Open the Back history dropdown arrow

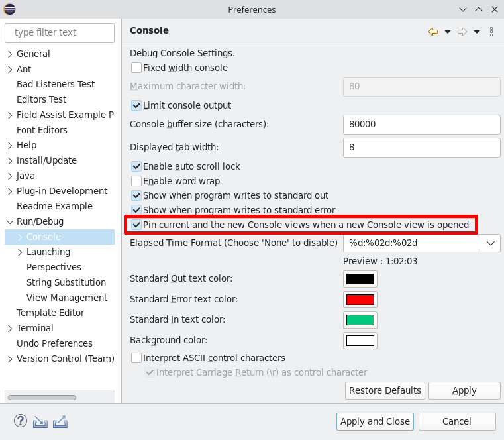[x=448, y=32]
